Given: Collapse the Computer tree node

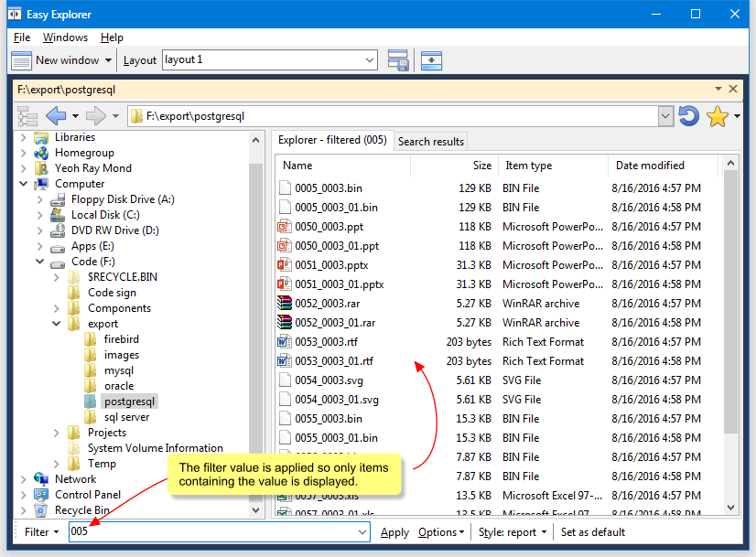Looking at the screenshot, I should point(23,184).
